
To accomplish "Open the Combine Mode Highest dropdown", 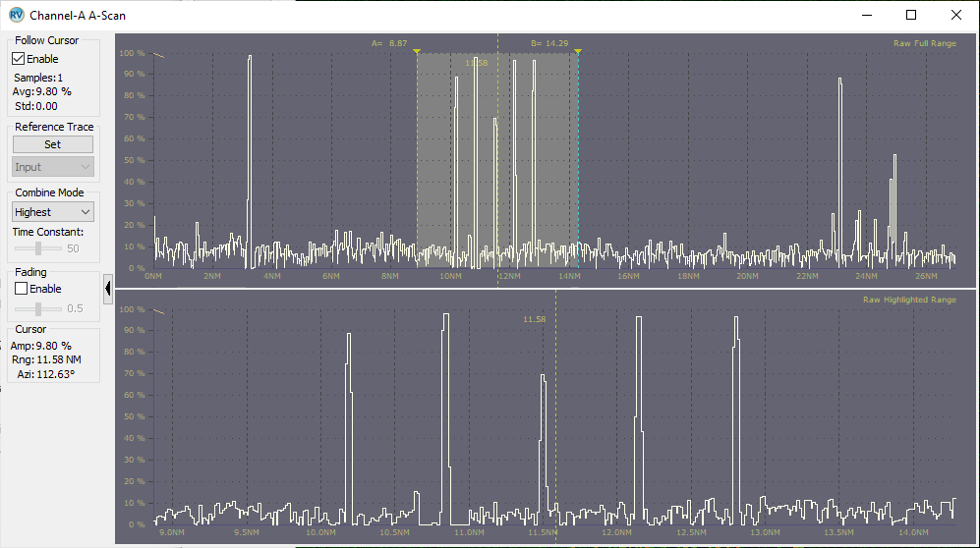I will coord(52,212).
